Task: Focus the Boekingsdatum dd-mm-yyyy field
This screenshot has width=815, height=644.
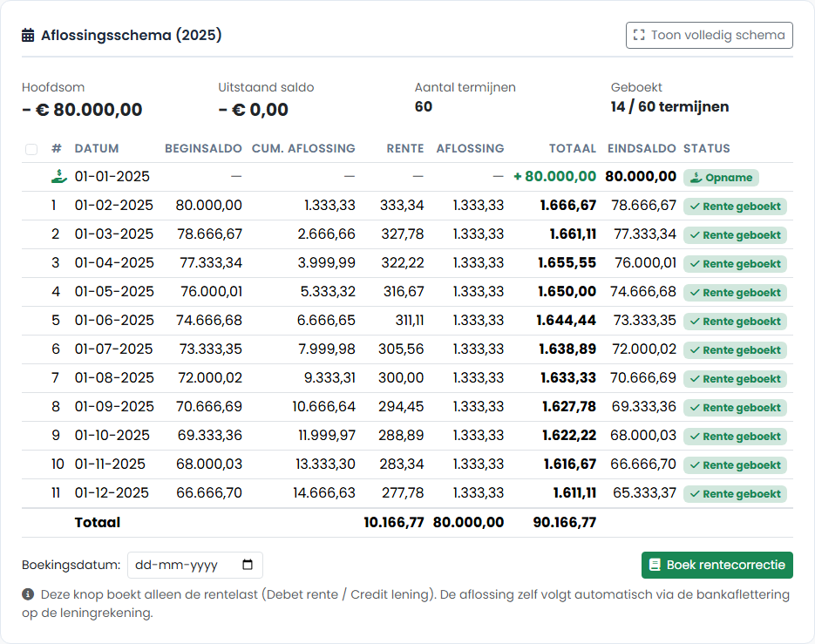Action: [x=195, y=565]
